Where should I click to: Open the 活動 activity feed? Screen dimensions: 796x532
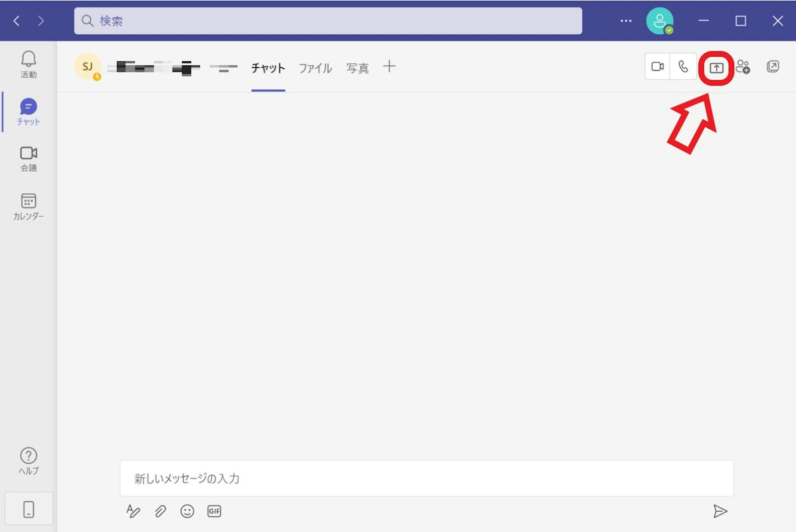tap(28, 64)
